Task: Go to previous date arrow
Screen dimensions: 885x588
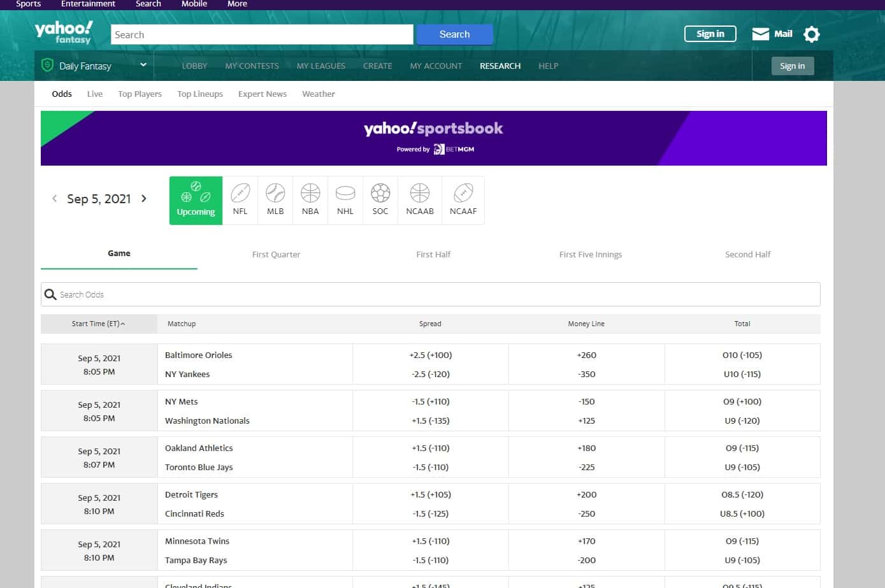Action: point(54,199)
